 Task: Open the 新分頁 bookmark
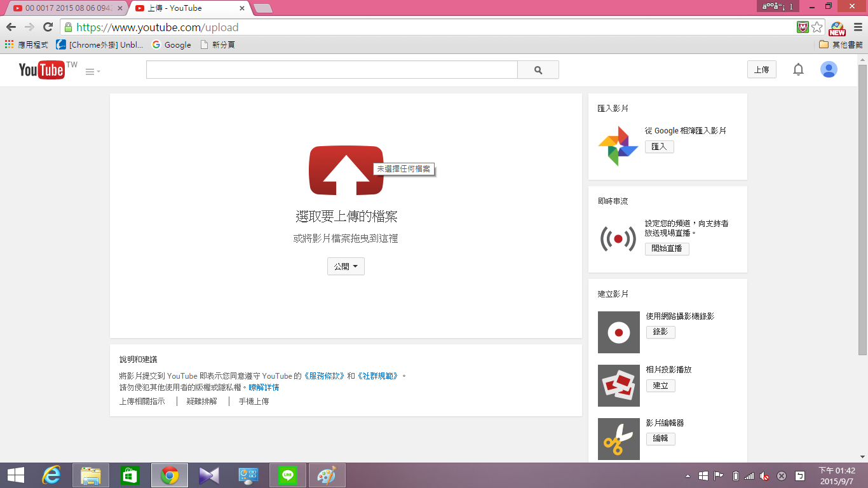coord(218,44)
